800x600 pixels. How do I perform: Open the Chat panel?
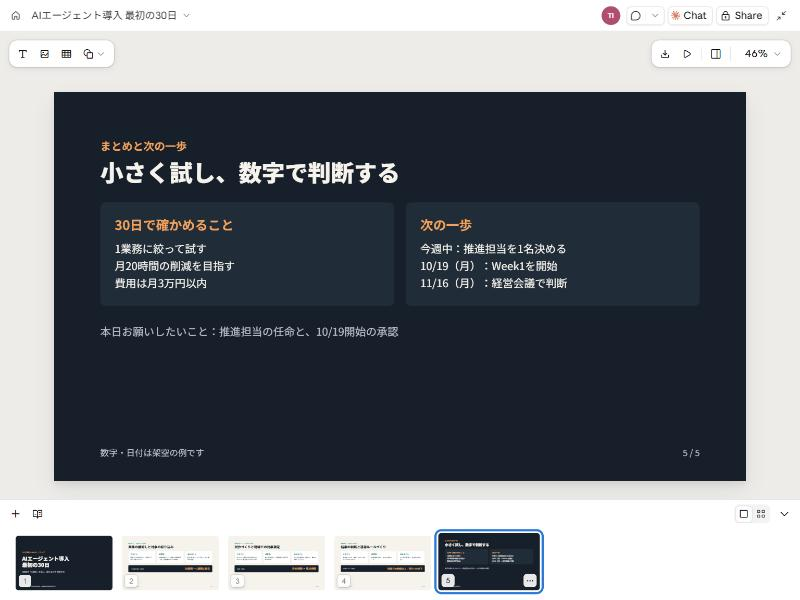[x=689, y=15]
